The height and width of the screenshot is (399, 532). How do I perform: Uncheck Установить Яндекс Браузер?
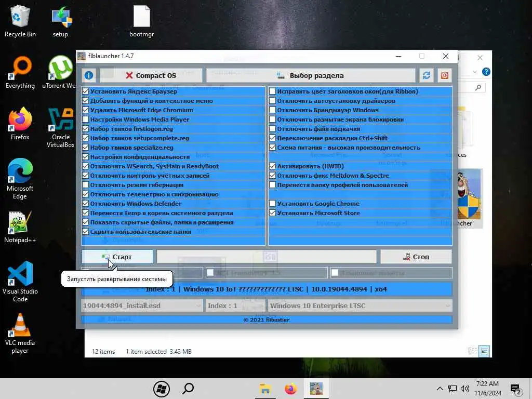pos(86,91)
